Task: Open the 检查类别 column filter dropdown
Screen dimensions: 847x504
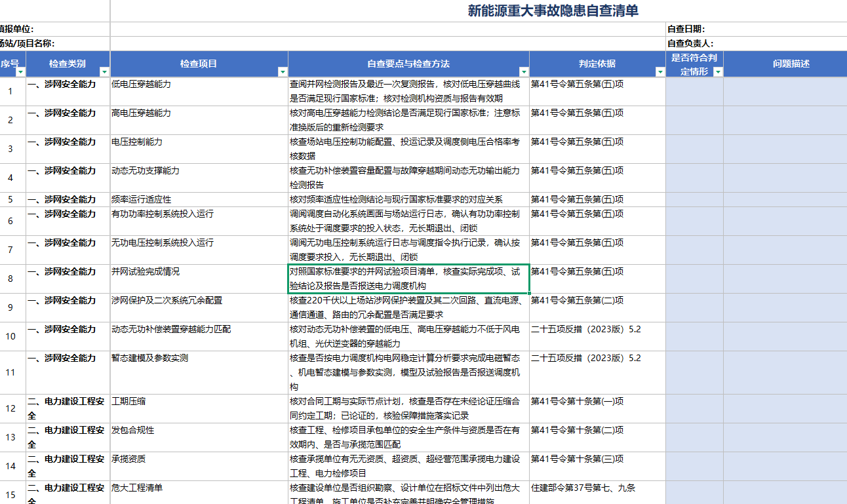Action: [x=104, y=71]
